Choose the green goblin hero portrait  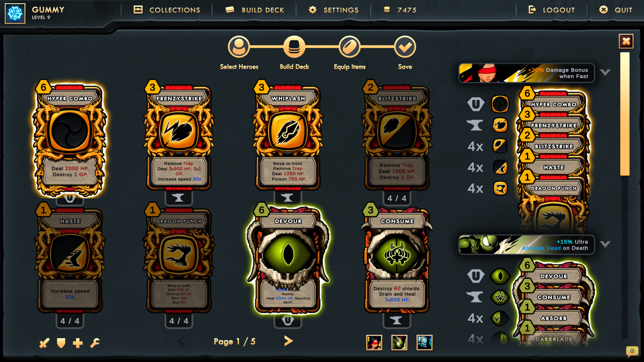click(x=399, y=342)
